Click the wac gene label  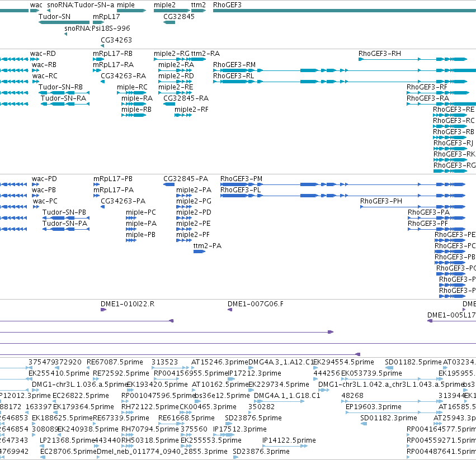(36, 5)
